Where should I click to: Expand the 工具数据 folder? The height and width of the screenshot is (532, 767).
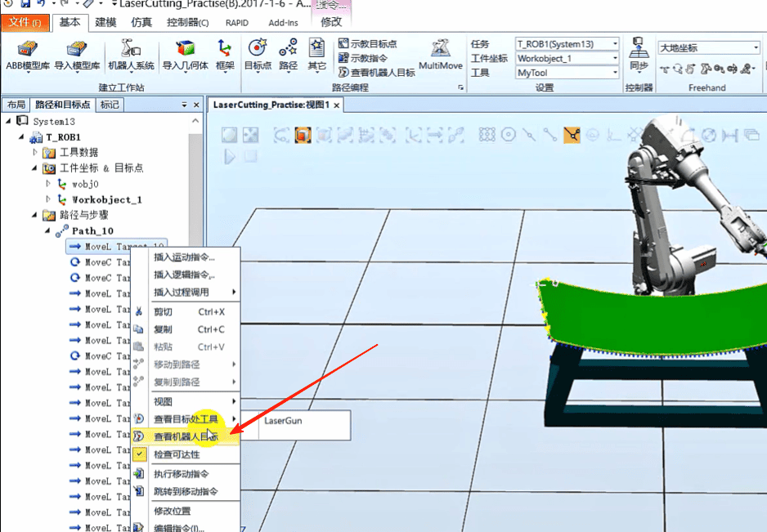pyautogui.click(x=34, y=152)
